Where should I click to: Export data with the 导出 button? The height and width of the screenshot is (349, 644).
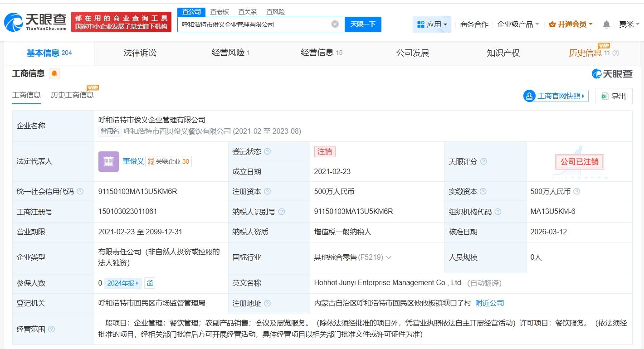click(614, 96)
